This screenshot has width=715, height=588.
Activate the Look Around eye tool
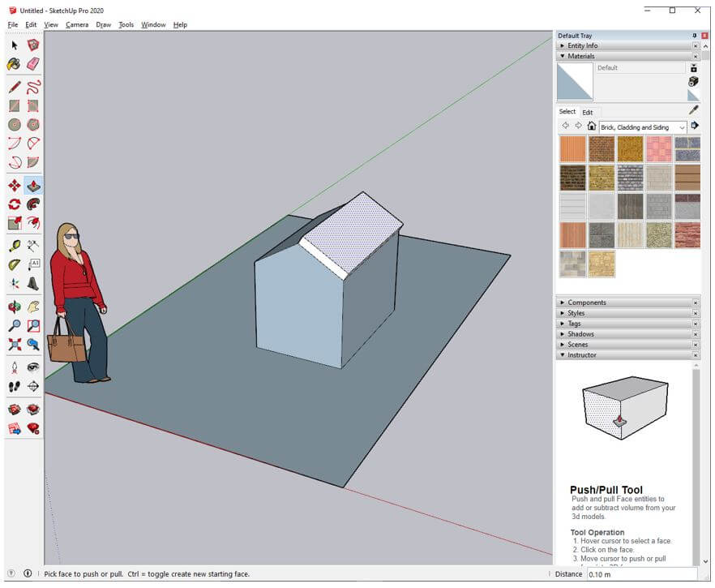coord(32,367)
